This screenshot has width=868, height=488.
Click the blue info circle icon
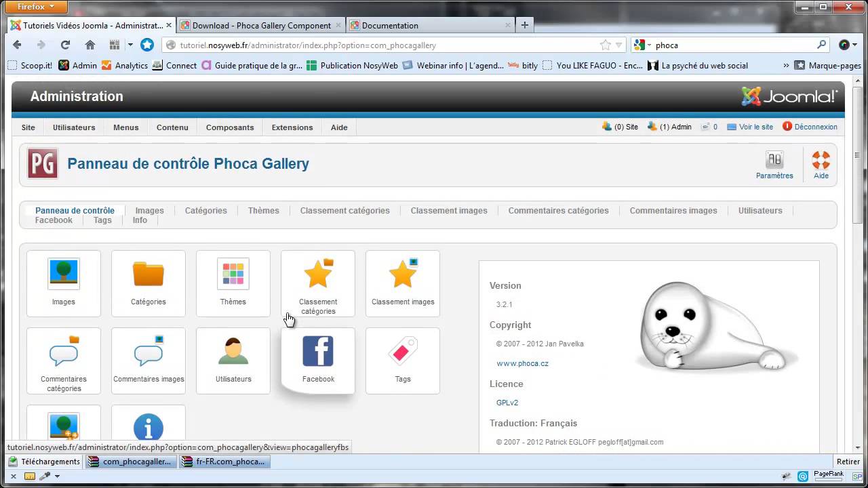coord(149,427)
